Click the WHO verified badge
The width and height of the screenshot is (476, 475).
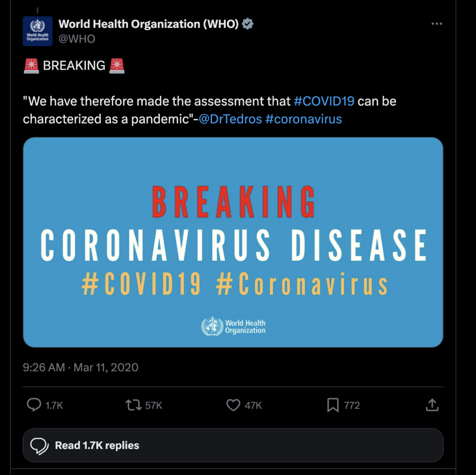click(x=247, y=24)
